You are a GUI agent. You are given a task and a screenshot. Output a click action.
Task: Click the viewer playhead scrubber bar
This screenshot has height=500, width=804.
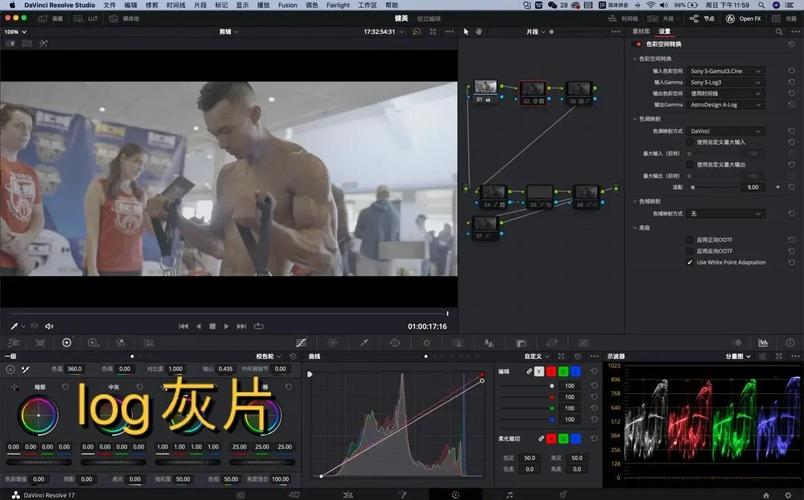[229, 312]
